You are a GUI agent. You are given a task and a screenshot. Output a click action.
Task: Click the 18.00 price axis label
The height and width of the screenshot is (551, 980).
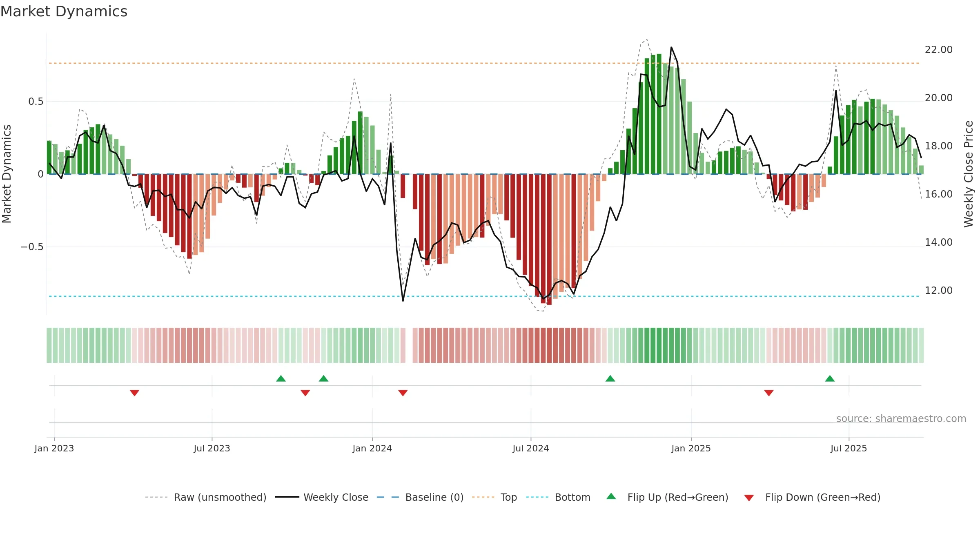(x=939, y=146)
